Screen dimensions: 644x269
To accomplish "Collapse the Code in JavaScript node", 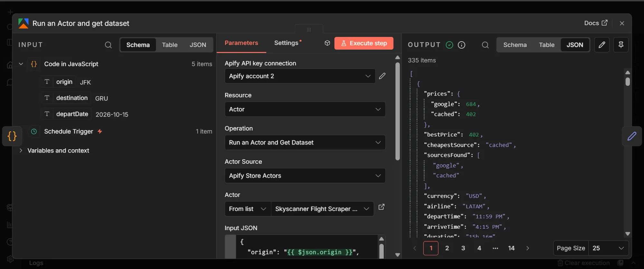I will (x=21, y=64).
